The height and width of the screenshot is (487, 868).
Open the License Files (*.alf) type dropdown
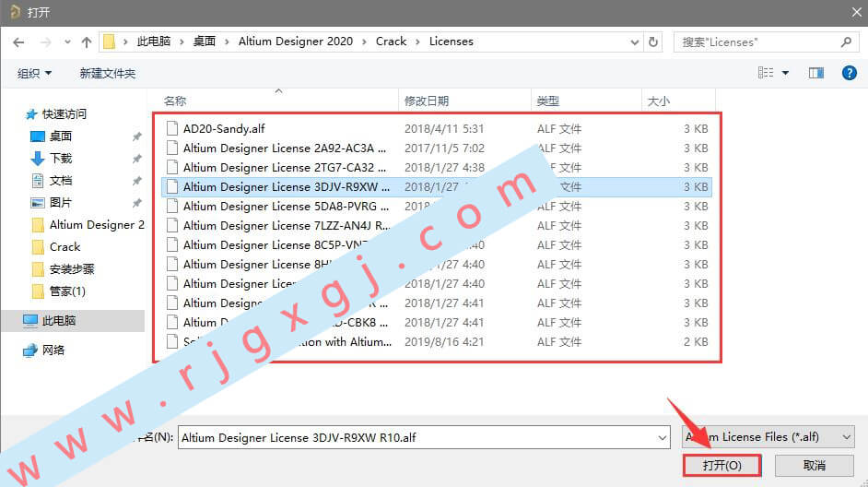pyautogui.click(x=768, y=437)
